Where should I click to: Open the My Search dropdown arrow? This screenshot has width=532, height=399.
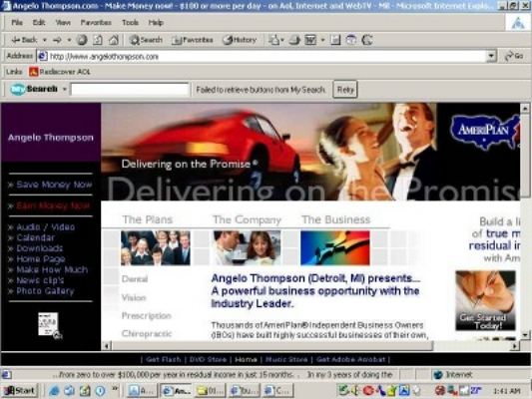pyautogui.click(x=64, y=89)
